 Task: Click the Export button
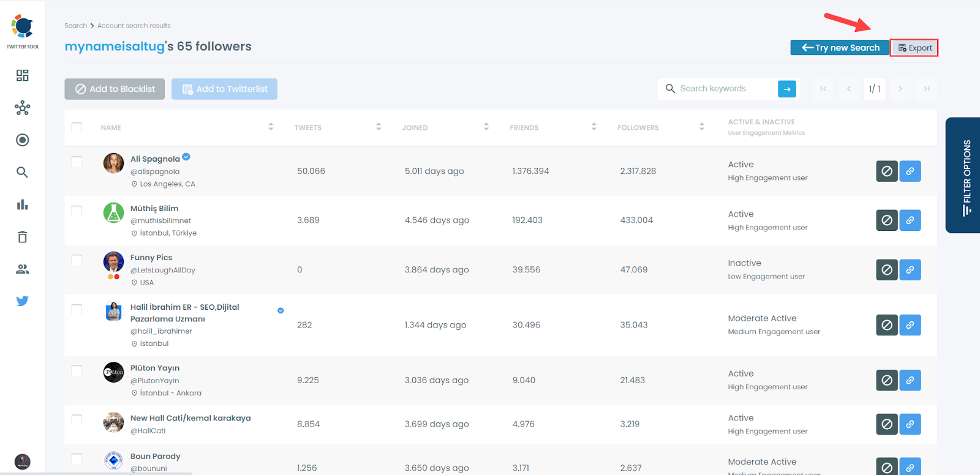(914, 48)
